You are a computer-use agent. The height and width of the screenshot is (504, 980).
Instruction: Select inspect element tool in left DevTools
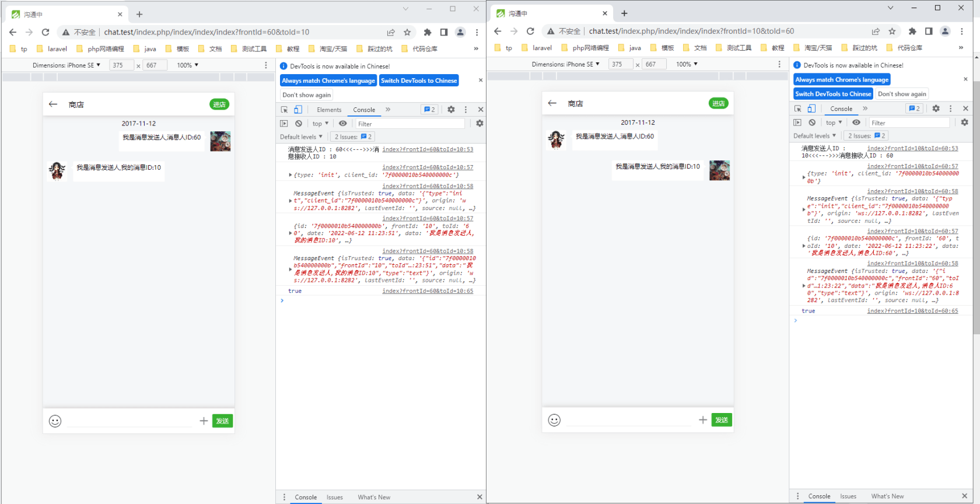(285, 110)
